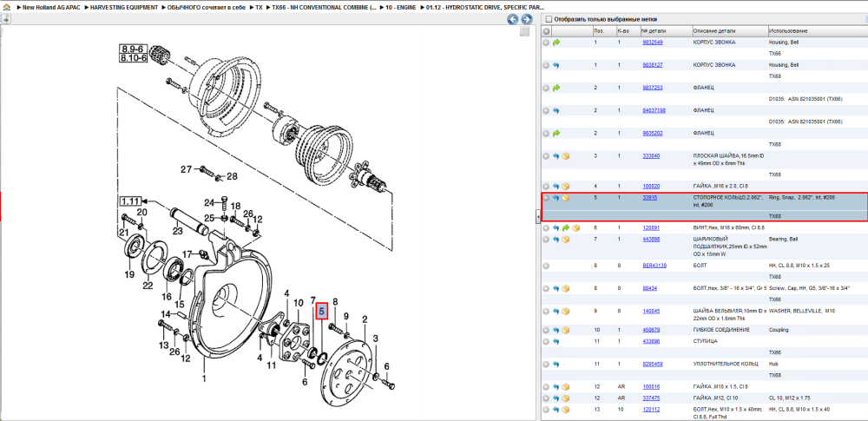Click callout number 19 in the diagram

click(x=129, y=273)
